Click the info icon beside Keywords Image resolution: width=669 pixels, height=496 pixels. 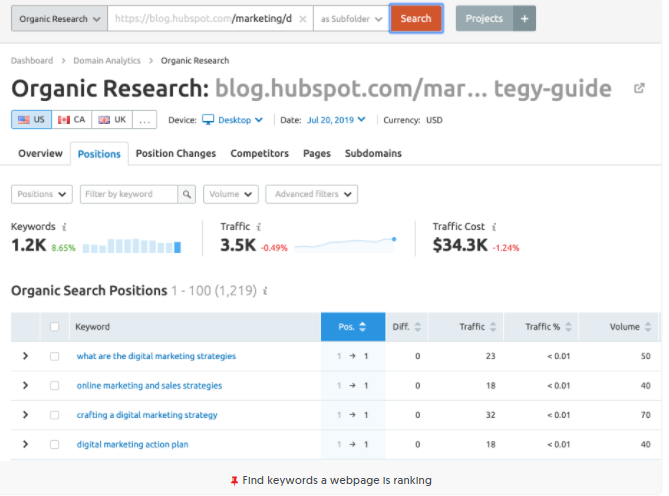[64, 227]
